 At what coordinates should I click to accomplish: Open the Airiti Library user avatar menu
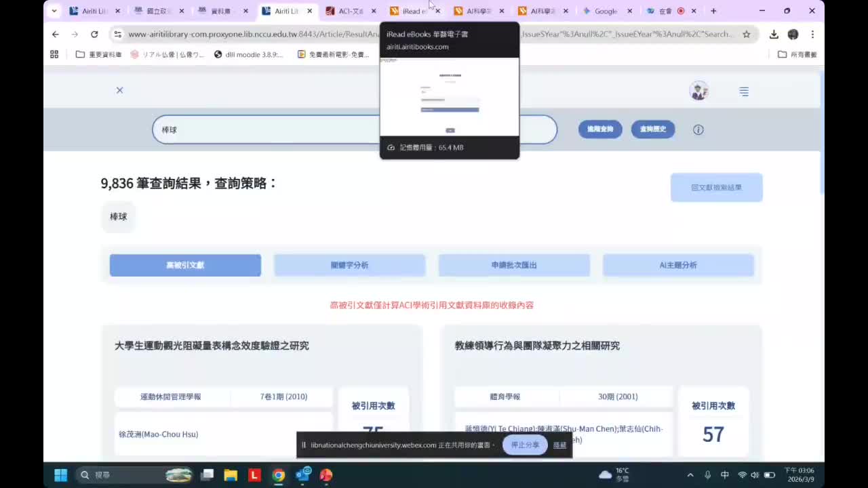(698, 90)
